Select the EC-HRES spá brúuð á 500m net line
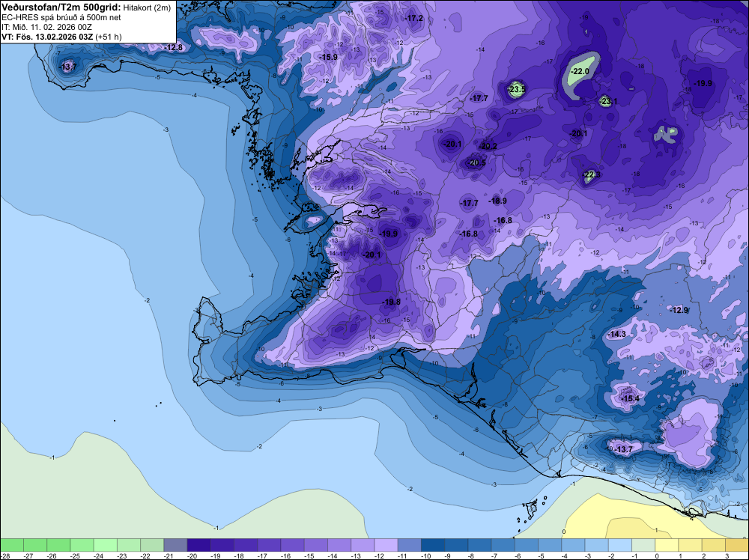Image resolution: width=749 pixels, height=560 pixels. [x=61, y=18]
